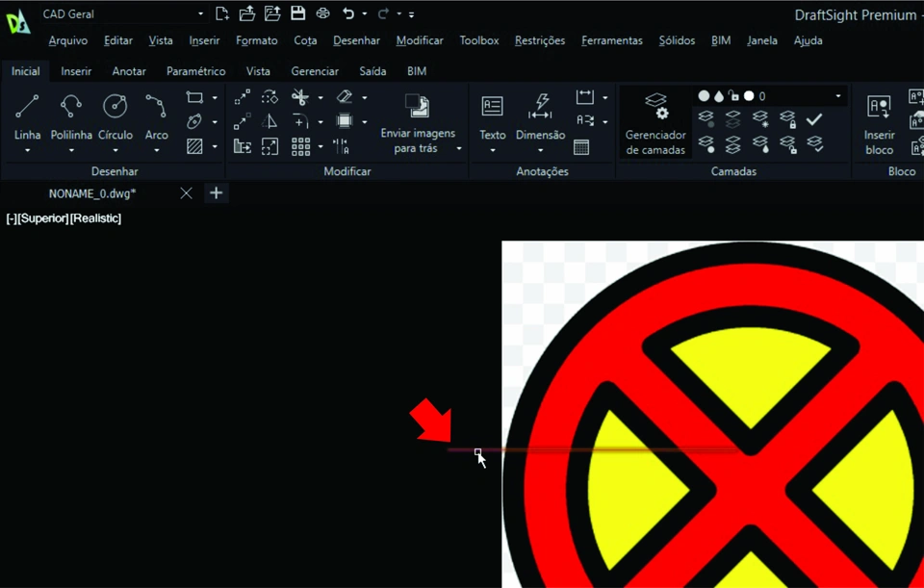Open Gerenciador de camadas

[655, 122]
